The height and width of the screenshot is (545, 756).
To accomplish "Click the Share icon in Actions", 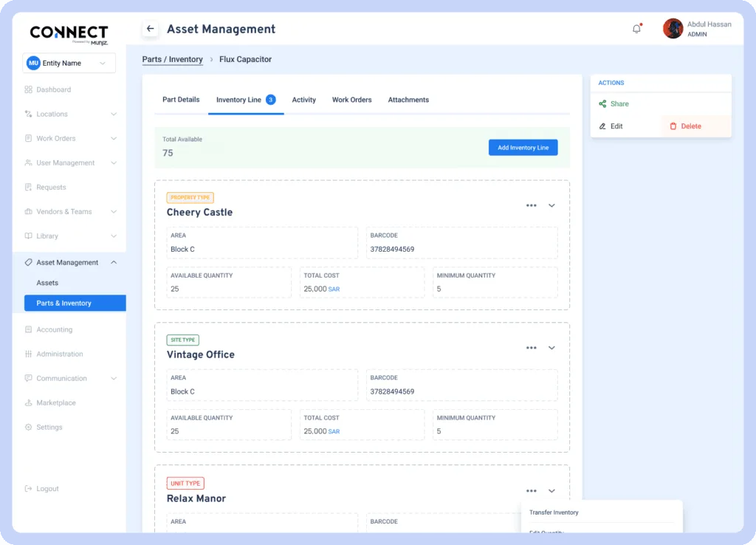I will pos(602,104).
